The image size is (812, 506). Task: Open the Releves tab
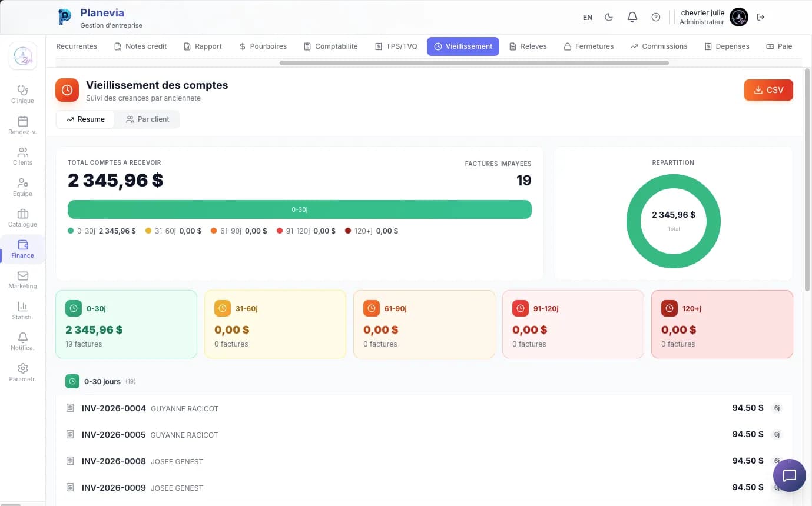click(x=528, y=46)
